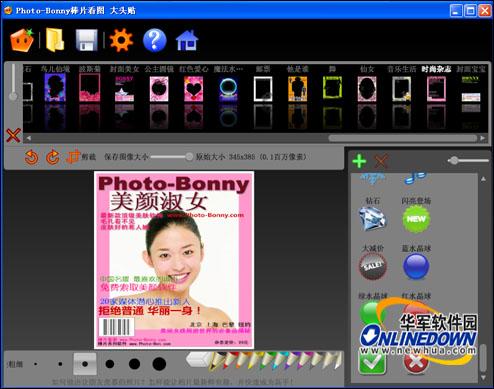Choose the 封面美女 frame template
The height and width of the screenshot is (389, 494).
pos(124,89)
